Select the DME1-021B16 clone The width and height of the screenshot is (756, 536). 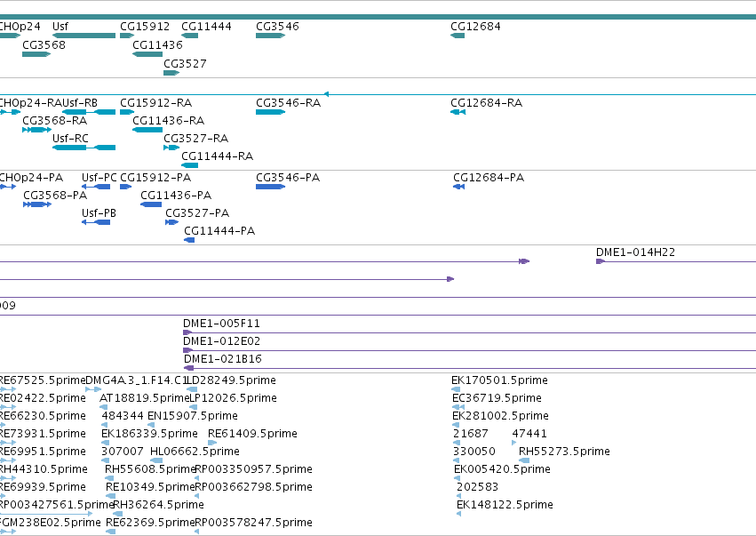[x=470, y=368]
